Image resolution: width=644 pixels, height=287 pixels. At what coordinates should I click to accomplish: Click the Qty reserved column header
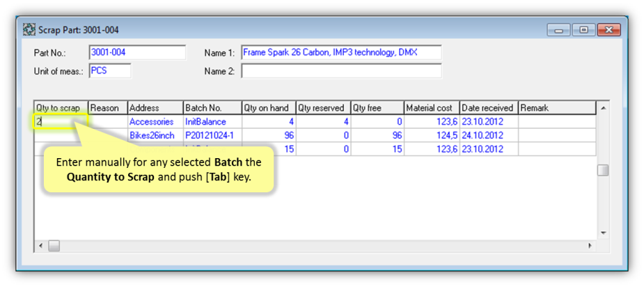(x=323, y=108)
